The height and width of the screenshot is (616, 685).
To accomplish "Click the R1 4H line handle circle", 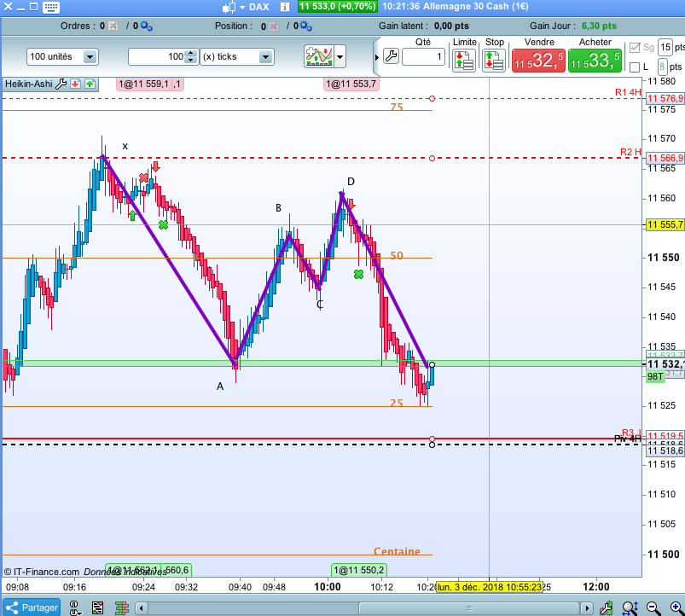I will click(432, 99).
